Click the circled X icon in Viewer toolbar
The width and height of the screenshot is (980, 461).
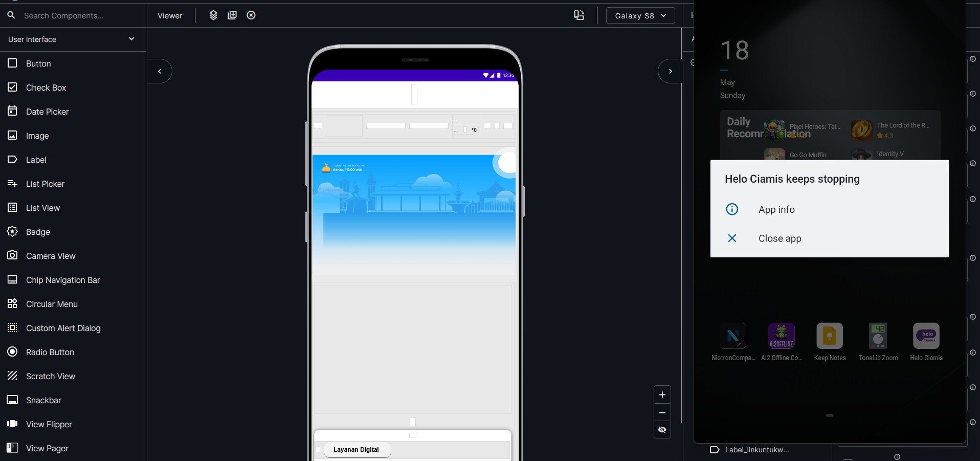point(251,15)
